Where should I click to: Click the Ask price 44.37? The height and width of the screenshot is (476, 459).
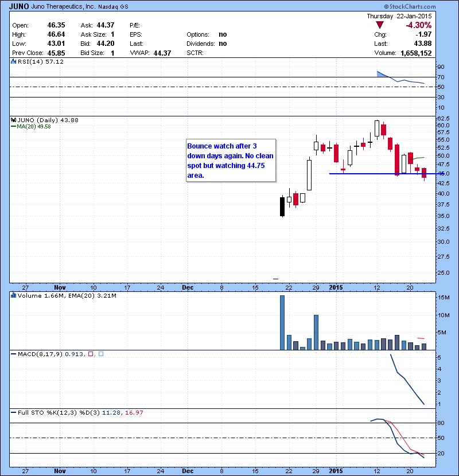pos(106,25)
